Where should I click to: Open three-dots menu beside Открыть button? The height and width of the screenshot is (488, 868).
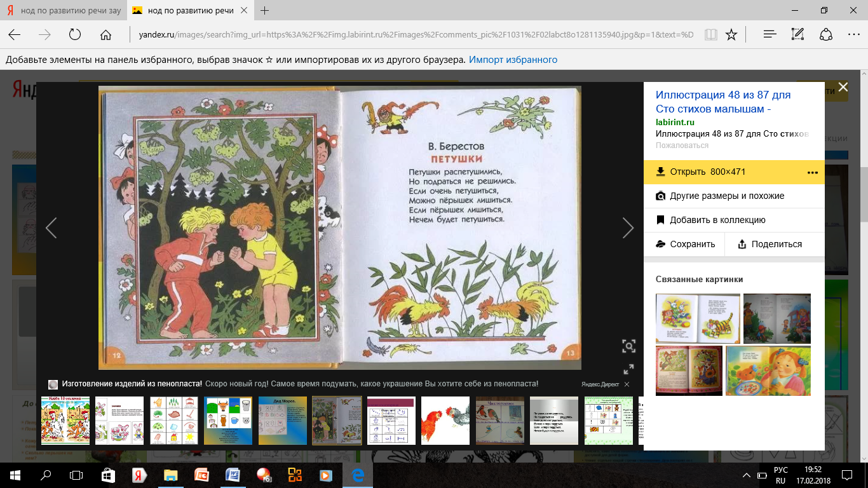pos(812,172)
